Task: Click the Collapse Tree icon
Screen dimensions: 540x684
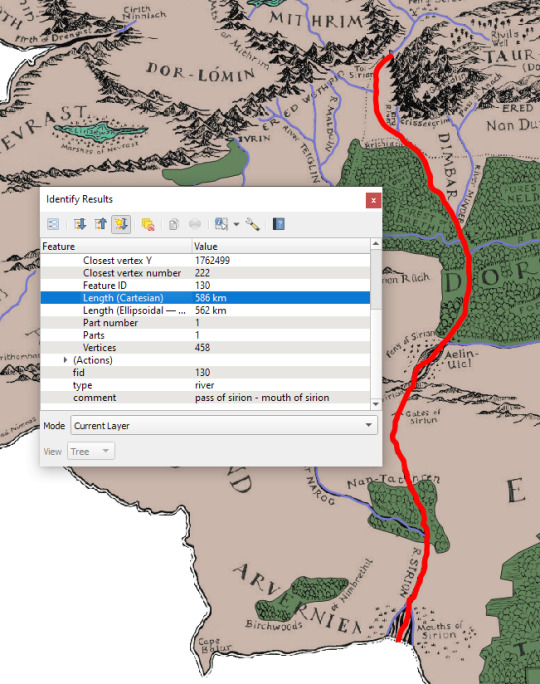Action: tap(101, 224)
